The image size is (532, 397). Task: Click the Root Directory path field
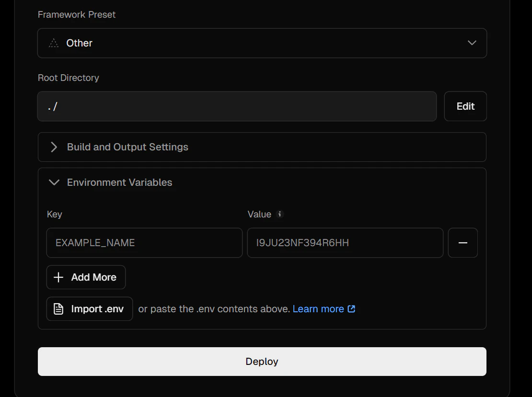tap(237, 106)
